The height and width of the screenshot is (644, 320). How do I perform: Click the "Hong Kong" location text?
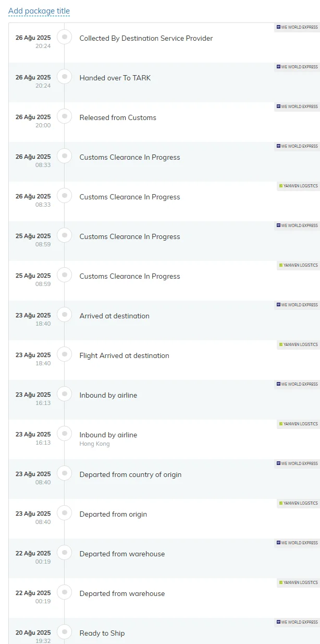tap(94, 444)
